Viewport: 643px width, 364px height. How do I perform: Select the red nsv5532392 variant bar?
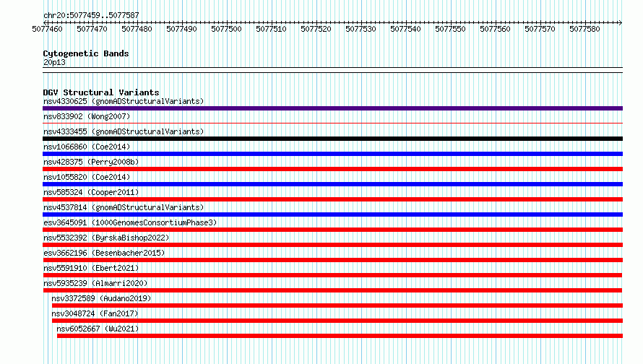point(332,245)
